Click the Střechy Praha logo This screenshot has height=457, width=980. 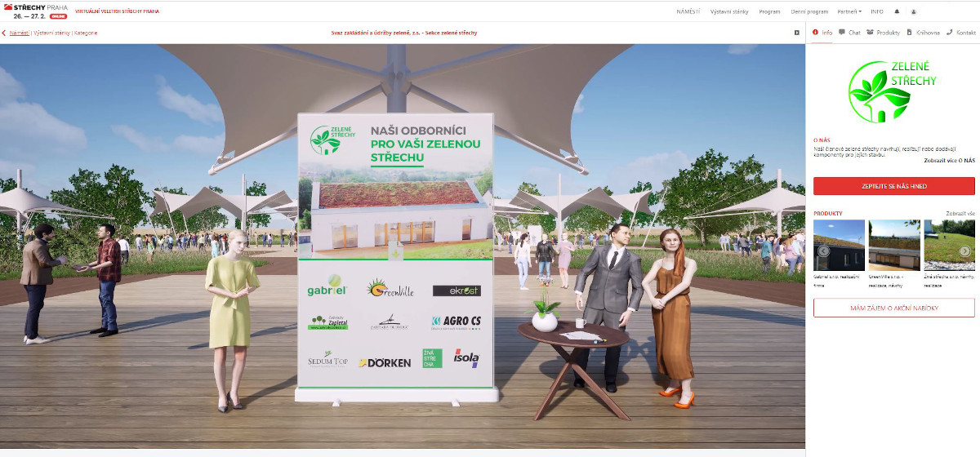(x=35, y=11)
